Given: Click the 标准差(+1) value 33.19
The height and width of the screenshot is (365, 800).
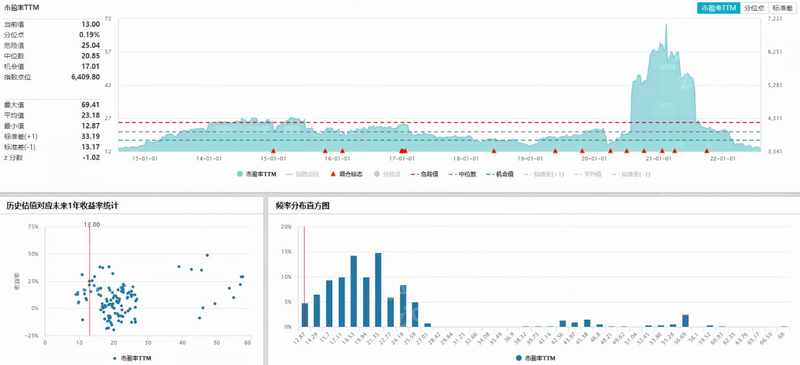Looking at the screenshot, I should pyautogui.click(x=90, y=136).
